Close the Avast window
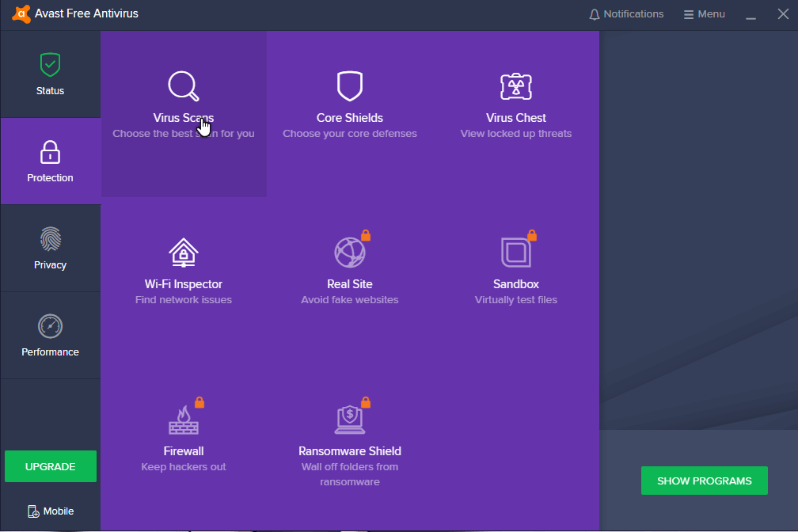This screenshot has height=532, width=798. (x=783, y=13)
